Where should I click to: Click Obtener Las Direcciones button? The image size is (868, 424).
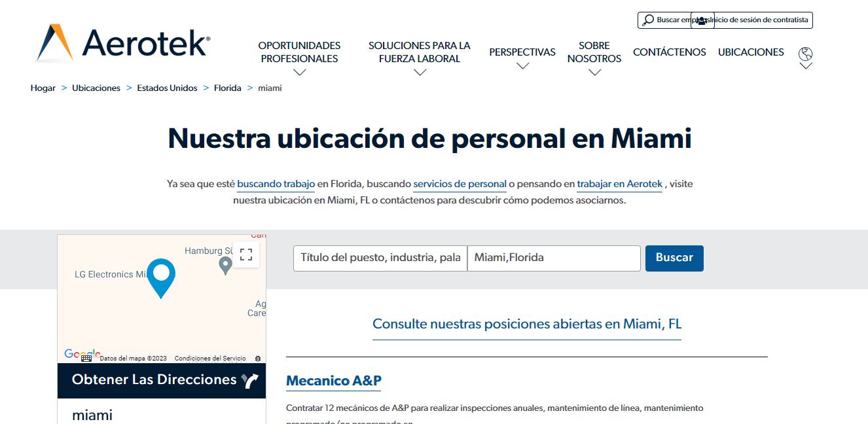162,381
